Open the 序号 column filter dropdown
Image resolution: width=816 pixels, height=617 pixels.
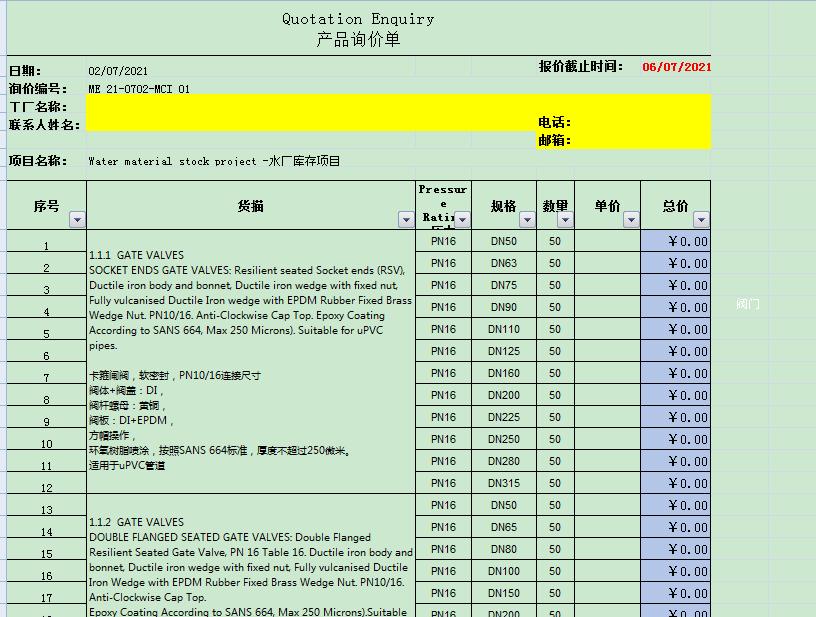[77, 219]
